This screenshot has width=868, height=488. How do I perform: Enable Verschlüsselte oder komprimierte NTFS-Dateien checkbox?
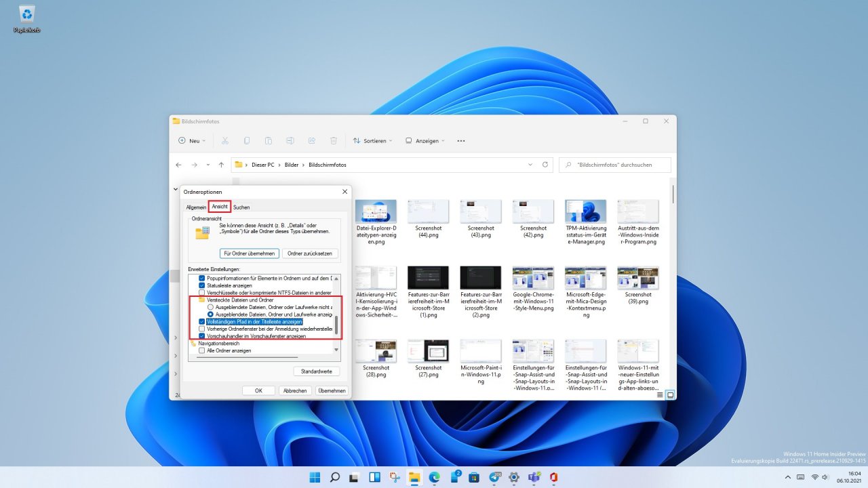point(201,293)
